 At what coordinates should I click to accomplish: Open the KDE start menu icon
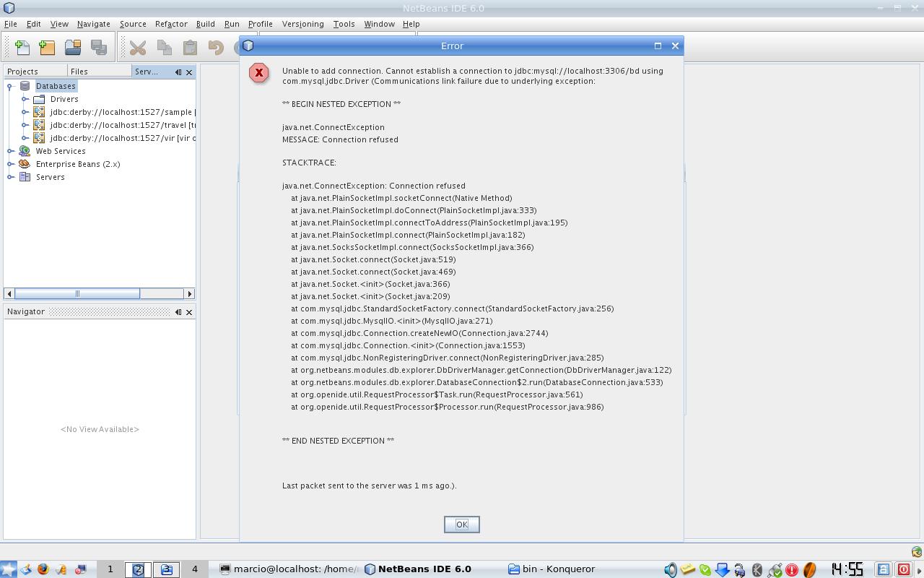8,569
